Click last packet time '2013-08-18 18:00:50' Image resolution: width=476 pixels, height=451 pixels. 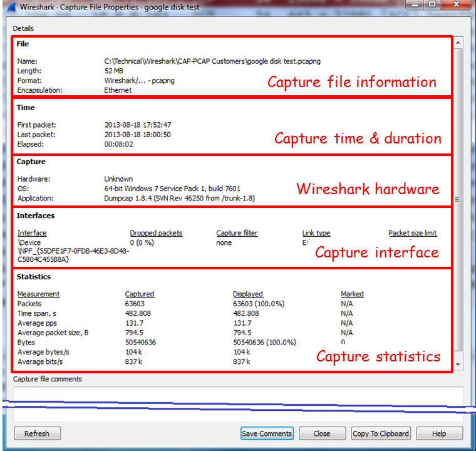(x=138, y=135)
